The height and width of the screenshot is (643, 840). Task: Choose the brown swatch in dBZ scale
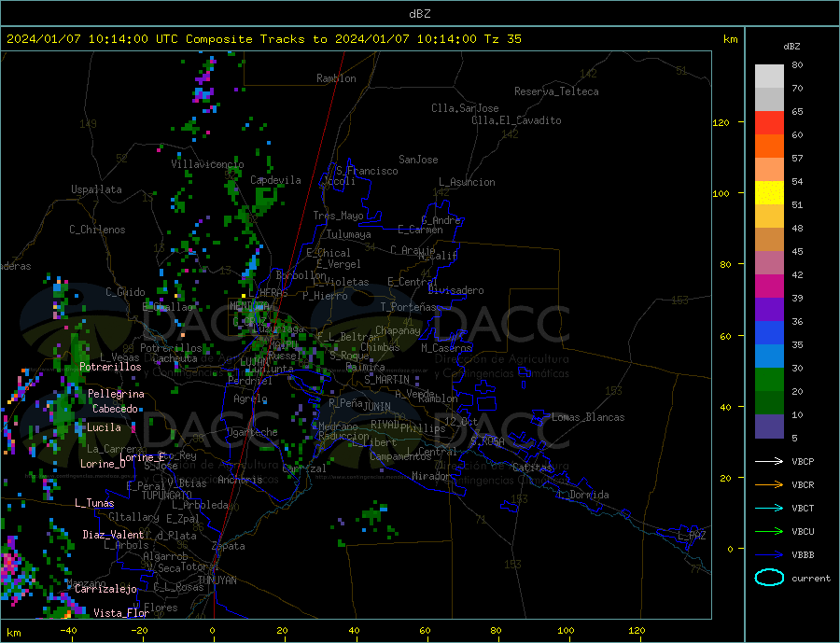(x=769, y=240)
